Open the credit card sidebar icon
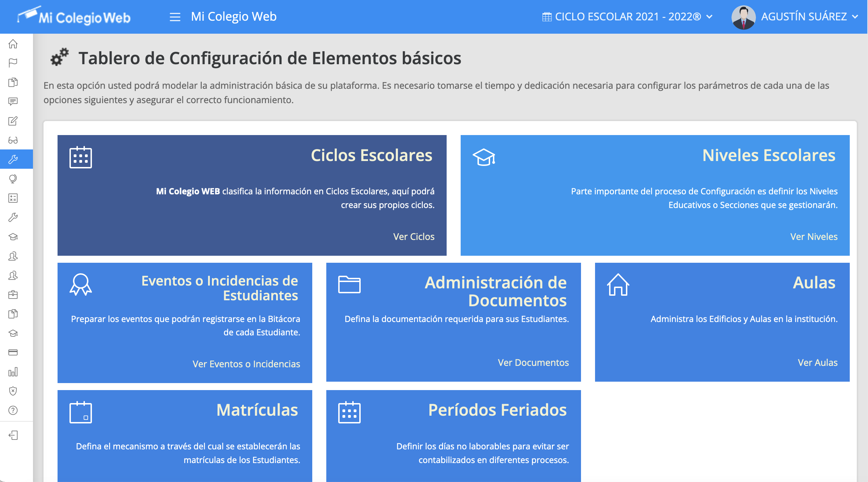Image resolution: width=868 pixels, height=482 pixels. pyautogui.click(x=13, y=353)
